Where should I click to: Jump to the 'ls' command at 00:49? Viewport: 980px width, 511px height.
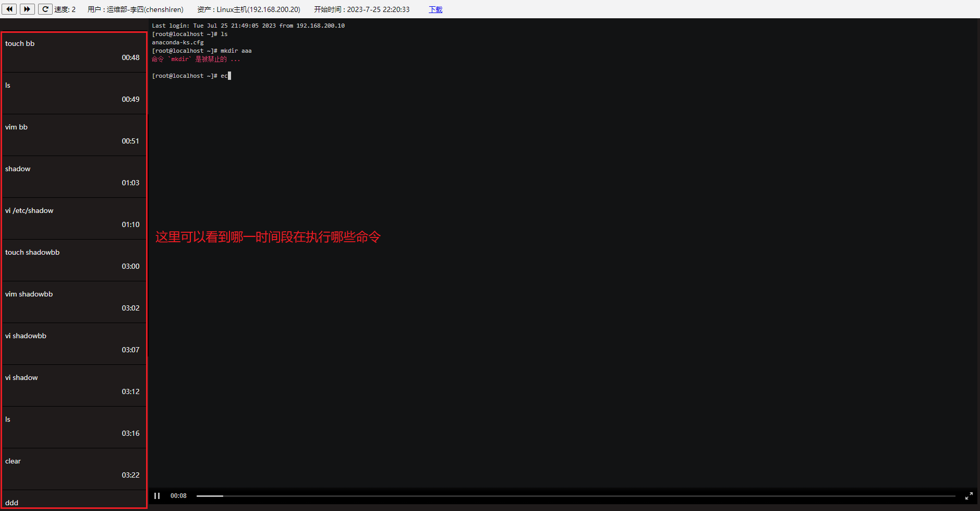74,93
